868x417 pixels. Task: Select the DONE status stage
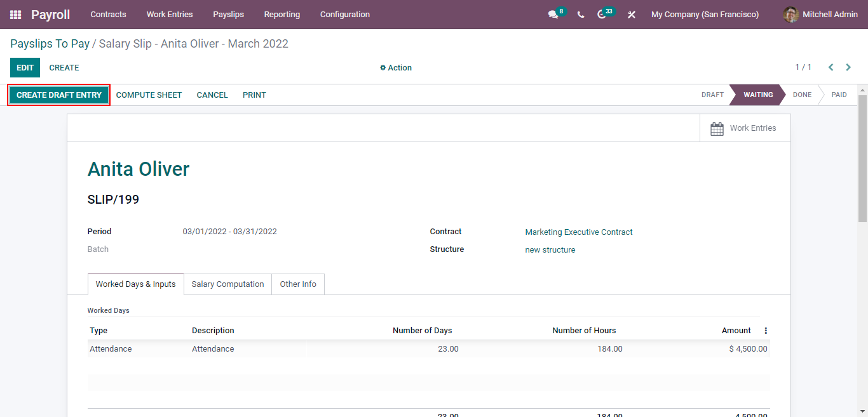[802, 95]
